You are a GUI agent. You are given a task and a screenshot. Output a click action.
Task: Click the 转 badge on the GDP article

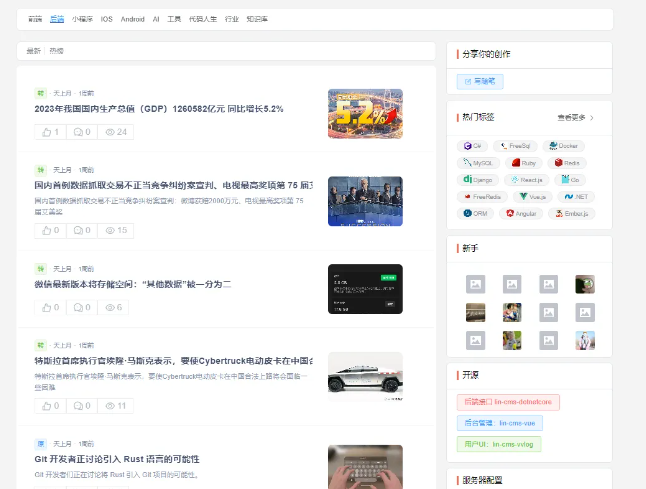click(40, 93)
